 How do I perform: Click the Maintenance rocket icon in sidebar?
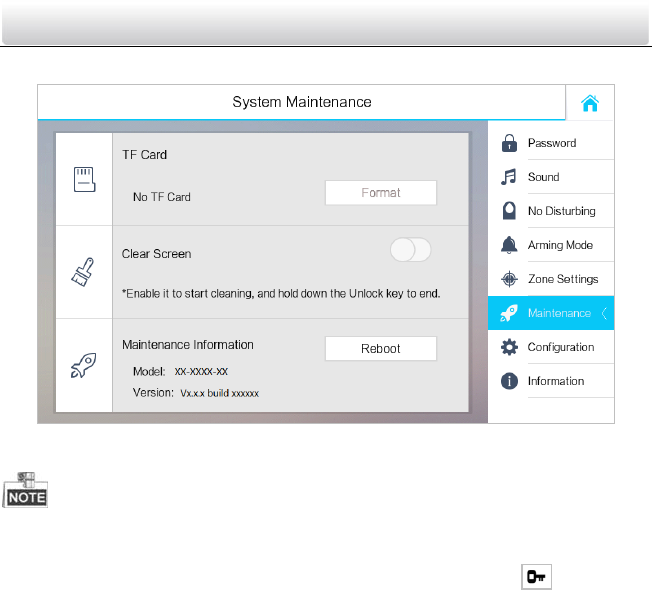point(509,313)
